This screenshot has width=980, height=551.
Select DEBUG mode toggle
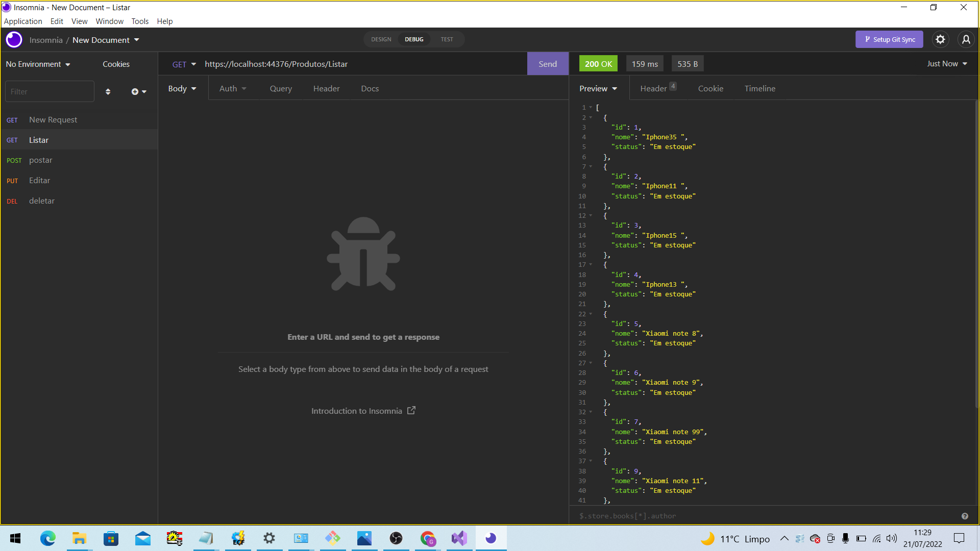[x=414, y=39]
